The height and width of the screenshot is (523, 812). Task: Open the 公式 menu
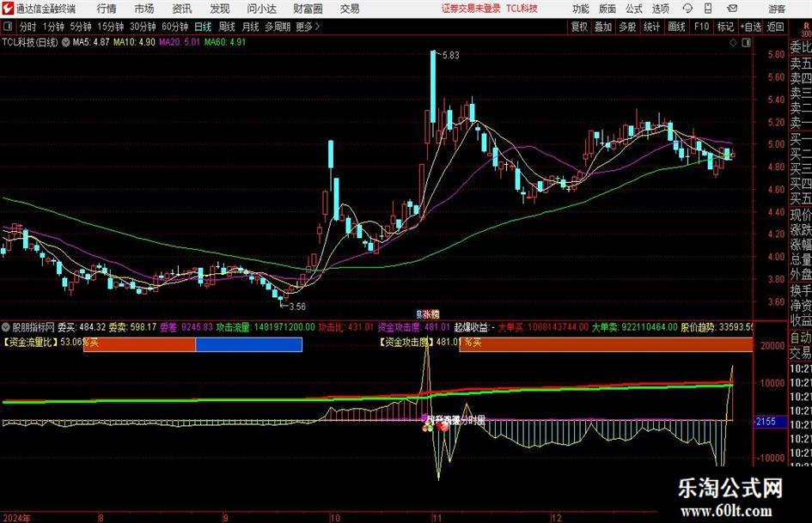click(x=633, y=9)
